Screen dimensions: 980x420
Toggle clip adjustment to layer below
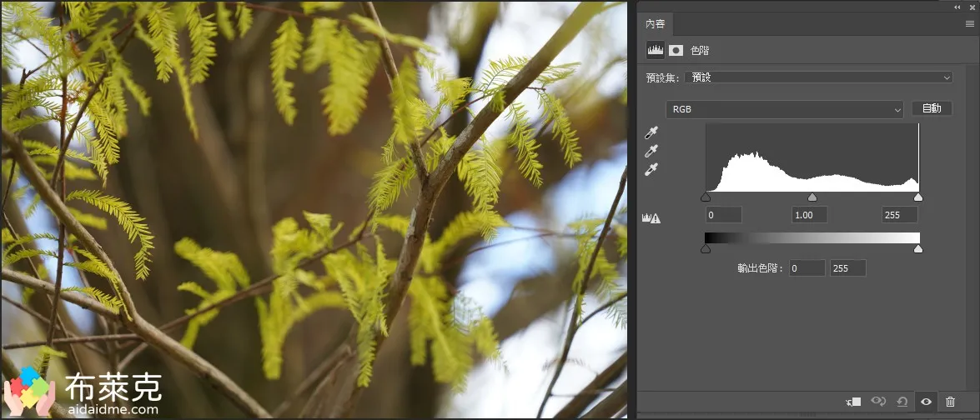coord(853,402)
